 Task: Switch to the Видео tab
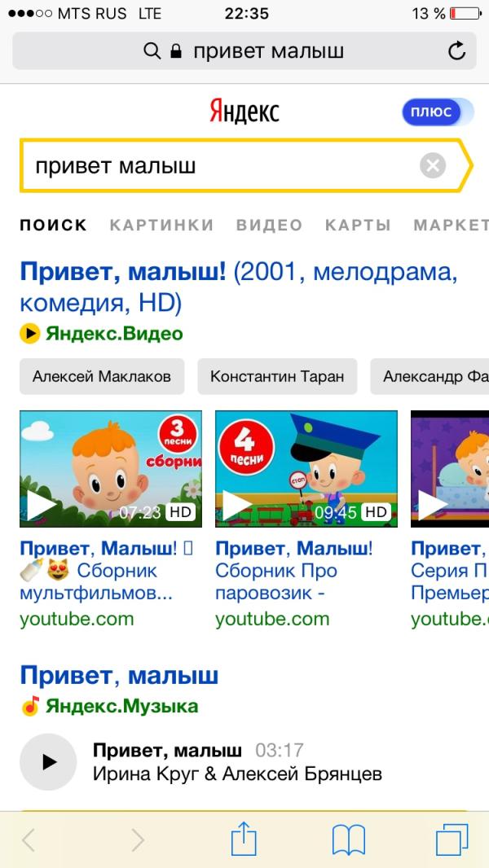click(269, 225)
